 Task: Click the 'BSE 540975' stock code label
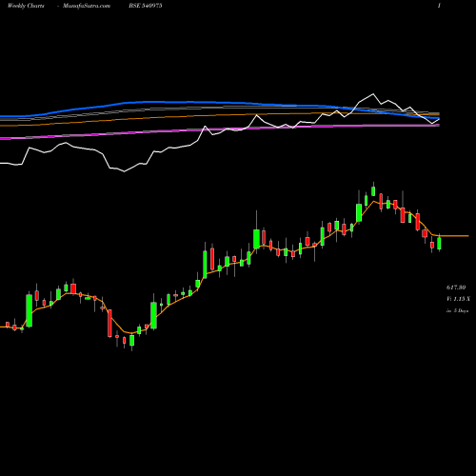pos(146,6)
